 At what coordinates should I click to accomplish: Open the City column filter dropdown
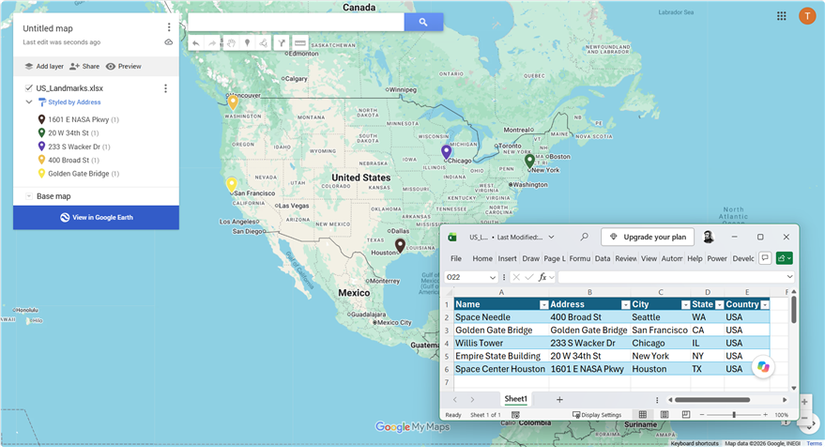tap(686, 304)
